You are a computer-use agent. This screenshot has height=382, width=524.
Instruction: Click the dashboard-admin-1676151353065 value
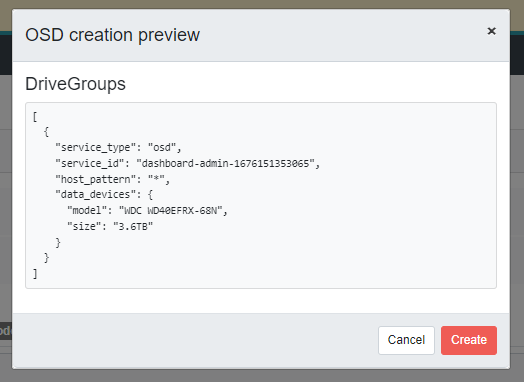pos(226,163)
